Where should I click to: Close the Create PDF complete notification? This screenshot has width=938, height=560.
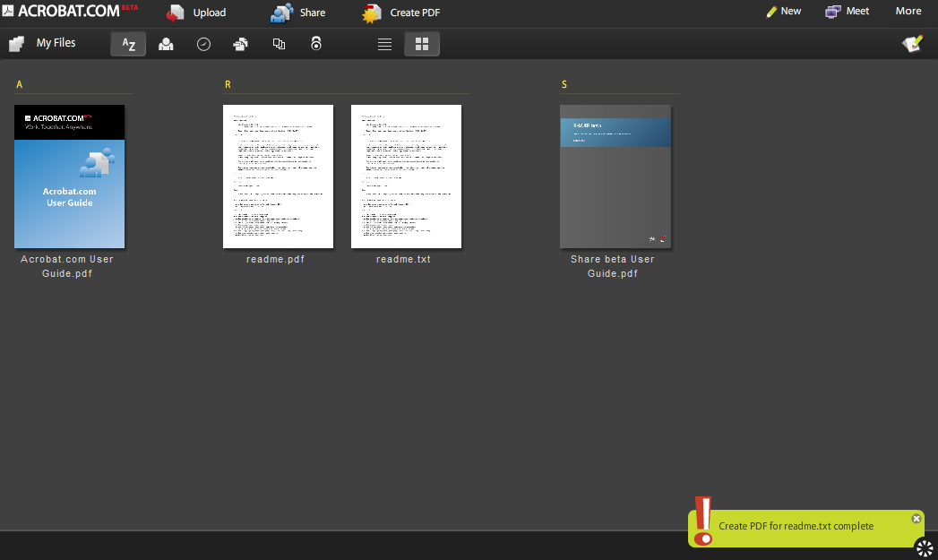(x=916, y=519)
